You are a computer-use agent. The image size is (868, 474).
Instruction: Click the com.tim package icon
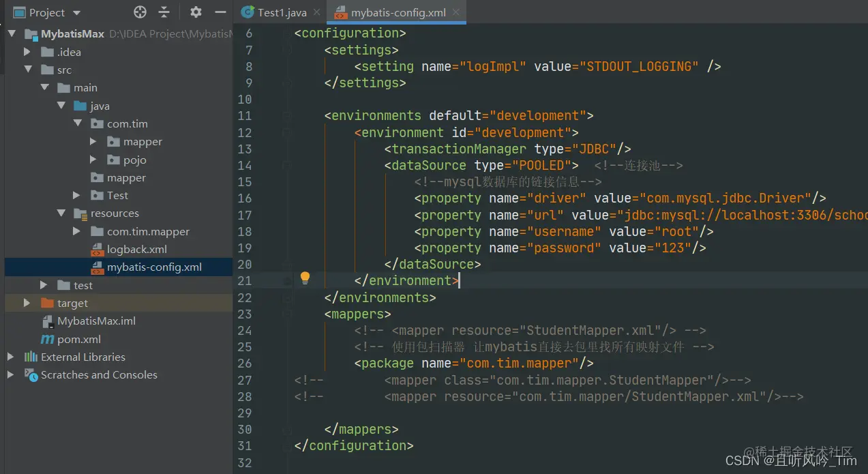pos(97,124)
